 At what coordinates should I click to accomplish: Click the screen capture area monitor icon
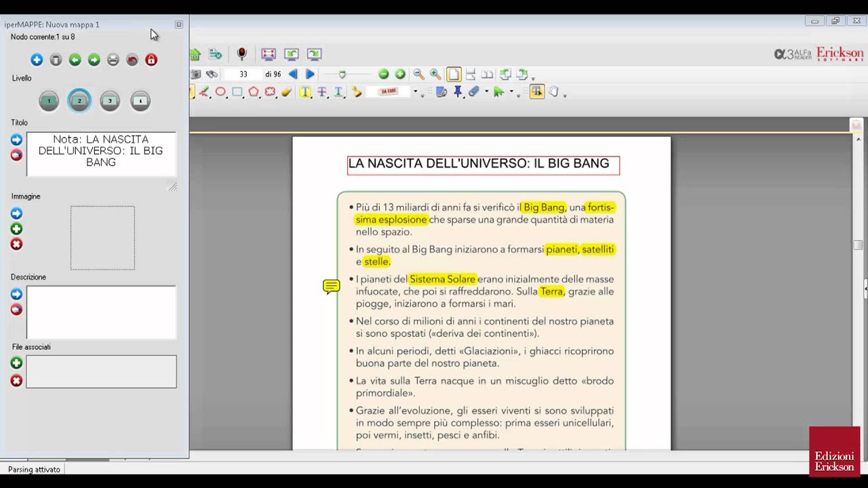(x=269, y=54)
